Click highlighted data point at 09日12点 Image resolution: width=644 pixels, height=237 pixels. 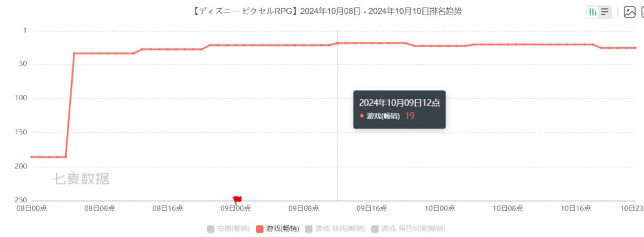338,43
